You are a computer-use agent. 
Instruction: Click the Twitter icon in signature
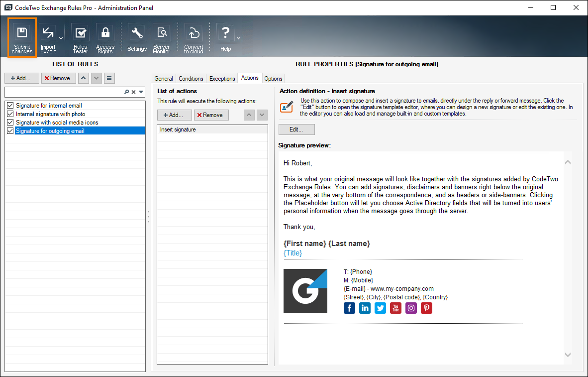pyautogui.click(x=380, y=308)
